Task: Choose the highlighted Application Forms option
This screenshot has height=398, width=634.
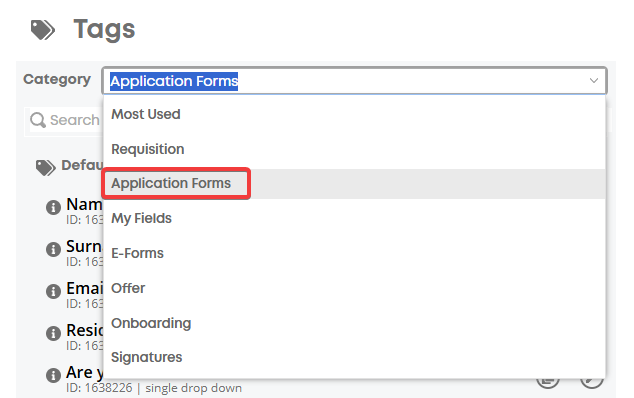Action: (x=354, y=184)
